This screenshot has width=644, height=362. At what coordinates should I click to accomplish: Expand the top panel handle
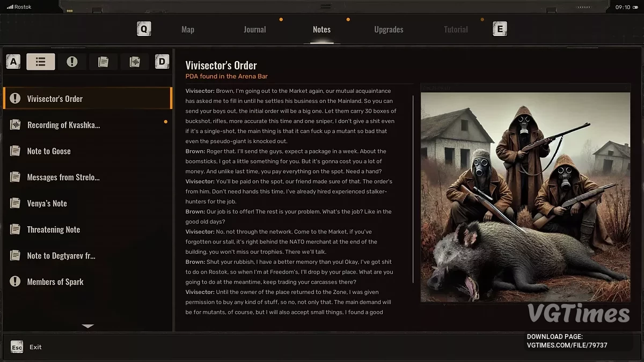pos(325,6)
